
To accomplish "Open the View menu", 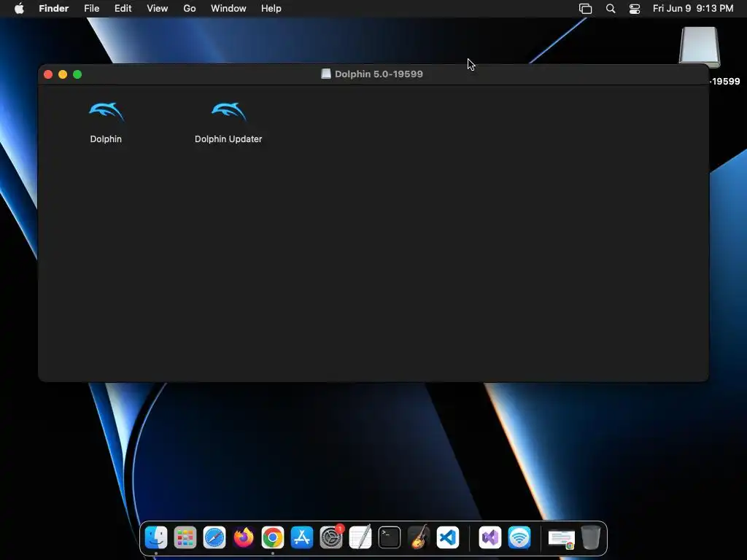I will [158, 9].
